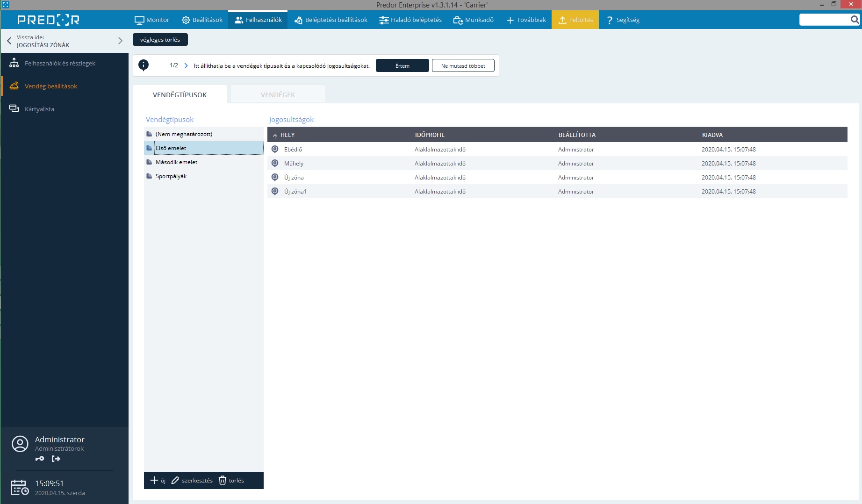Click the zone icon beside Ebédlő
This screenshot has width=862, height=504.
275,149
